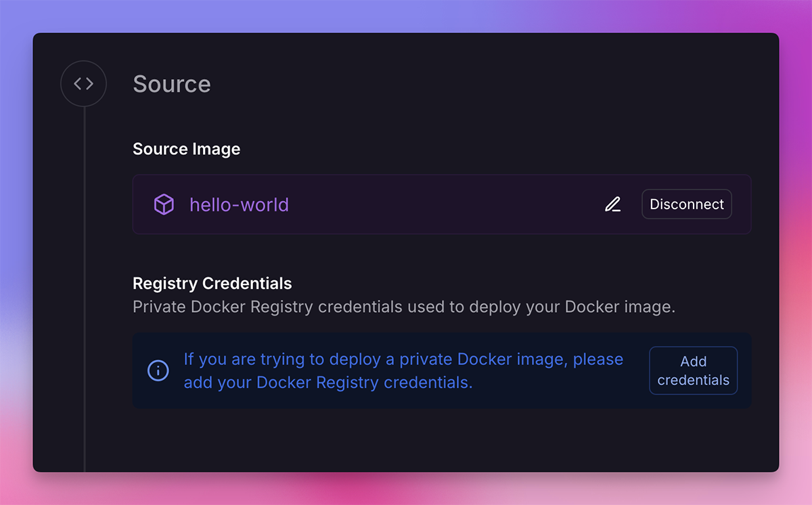The image size is (812, 505).
Task: Click the private Docker image notice message
Action: (404, 370)
